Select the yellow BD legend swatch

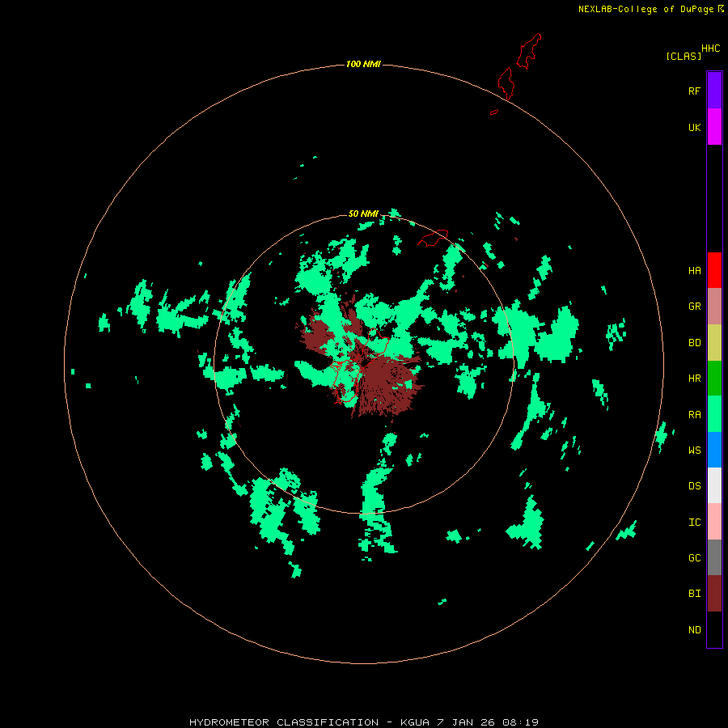tap(714, 343)
